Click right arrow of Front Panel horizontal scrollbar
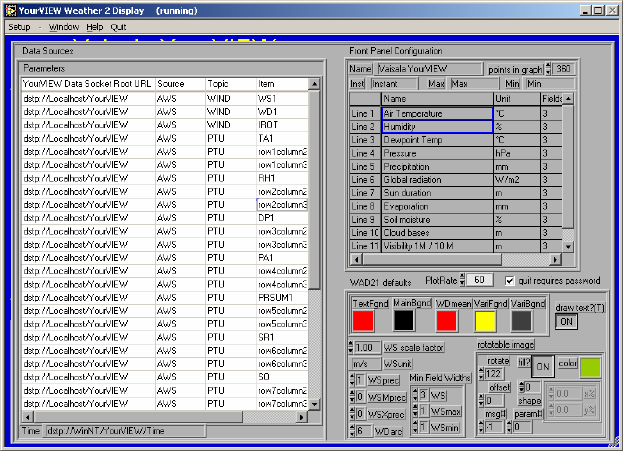This screenshot has height=451, width=623. [x=556, y=260]
